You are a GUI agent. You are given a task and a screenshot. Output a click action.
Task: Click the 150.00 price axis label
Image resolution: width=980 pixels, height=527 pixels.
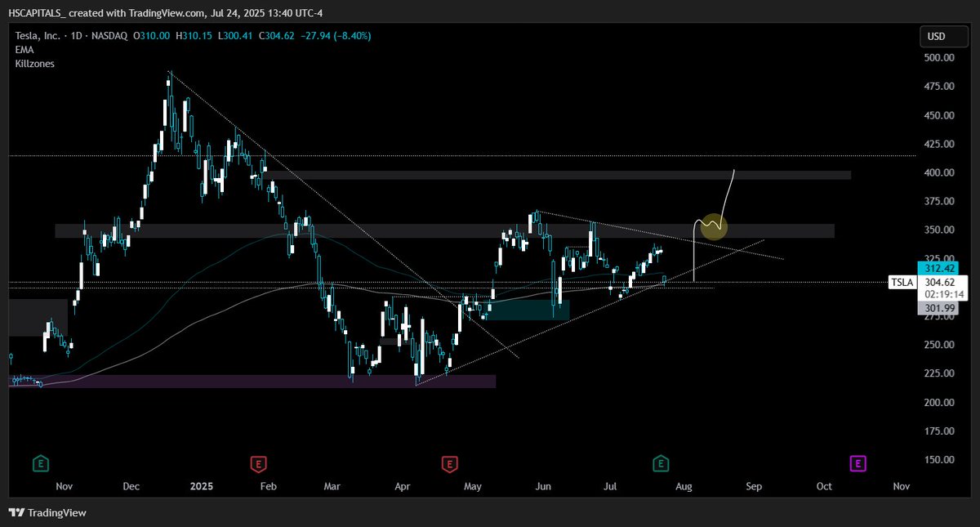pyautogui.click(x=939, y=459)
